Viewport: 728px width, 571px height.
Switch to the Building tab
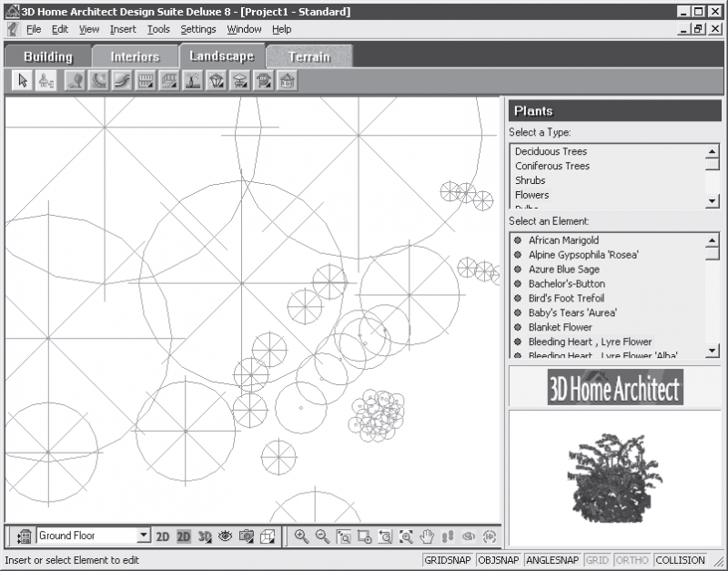pos(48,56)
